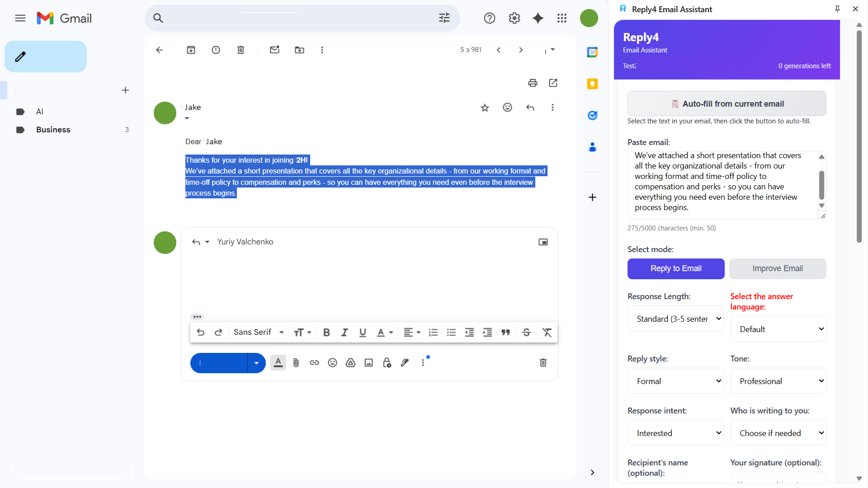Click the Gemini sparkle icon
This screenshot has width=868, height=488.
[x=538, y=18]
